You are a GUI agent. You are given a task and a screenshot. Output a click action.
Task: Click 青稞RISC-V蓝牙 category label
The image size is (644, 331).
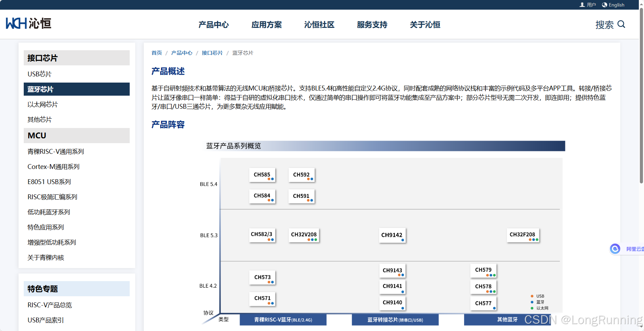pyautogui.click(x=283, y=320)
